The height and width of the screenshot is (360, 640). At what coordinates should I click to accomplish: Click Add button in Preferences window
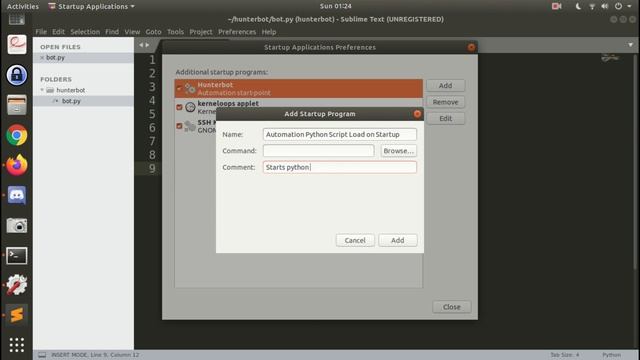(x=445, y=85)
